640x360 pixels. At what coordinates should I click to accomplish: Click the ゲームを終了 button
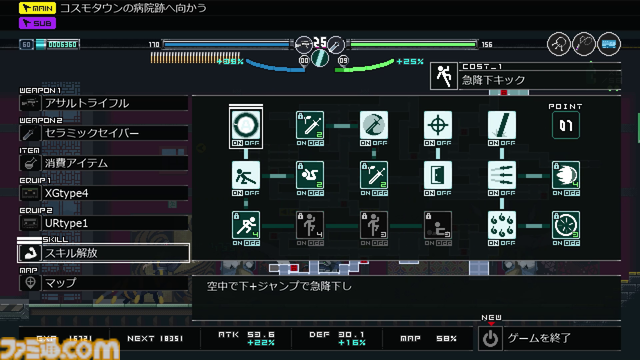click(x=549, y=338)
